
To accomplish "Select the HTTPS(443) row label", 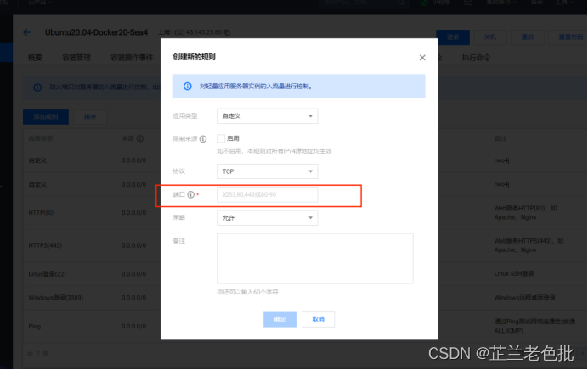I will [x=45, y=245].
